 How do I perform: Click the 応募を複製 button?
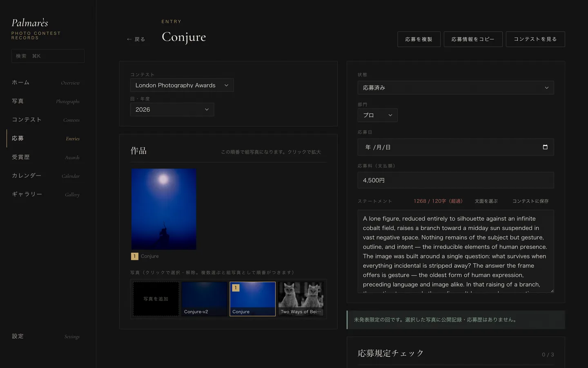[x=419, y=39]
